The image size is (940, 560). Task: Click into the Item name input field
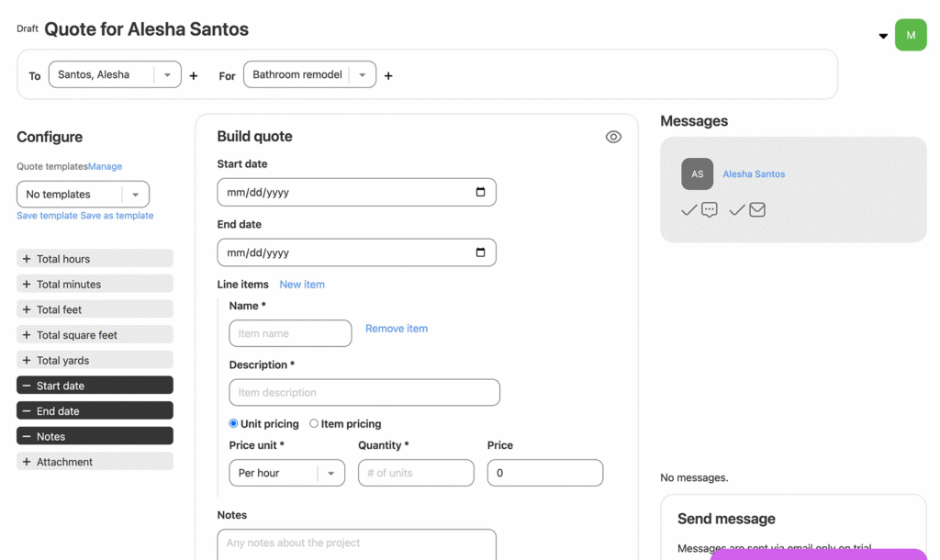point(290,333)
